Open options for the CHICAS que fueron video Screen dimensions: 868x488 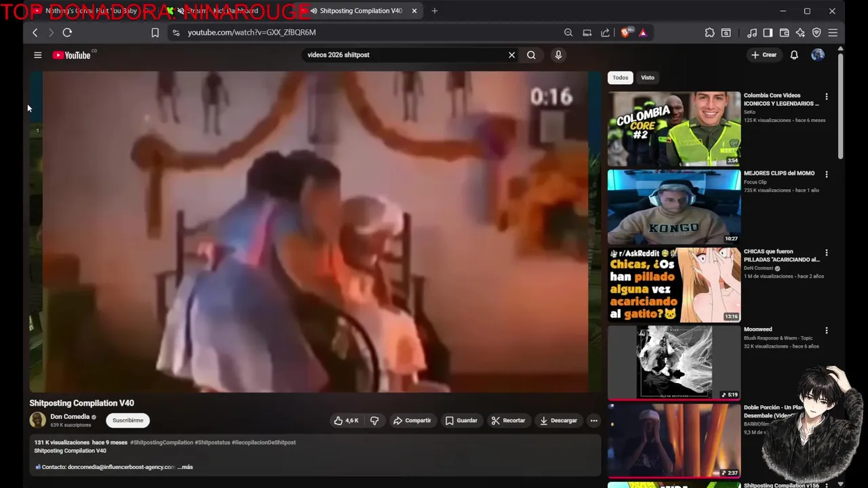tap(826, 253)
